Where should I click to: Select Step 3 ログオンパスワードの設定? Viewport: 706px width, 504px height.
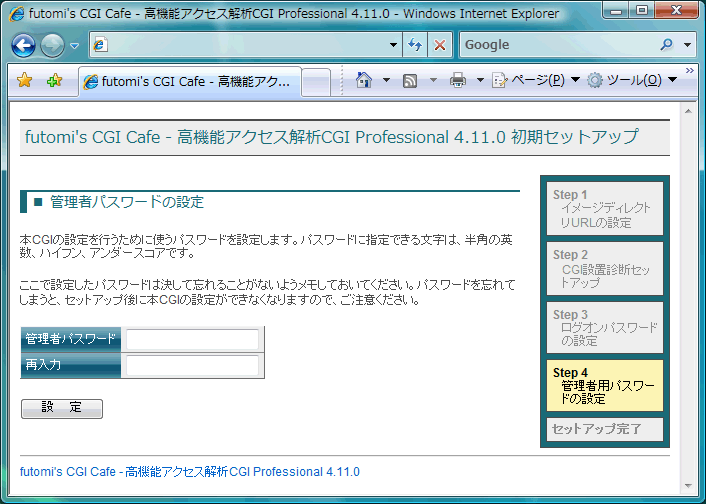[605, 327]
